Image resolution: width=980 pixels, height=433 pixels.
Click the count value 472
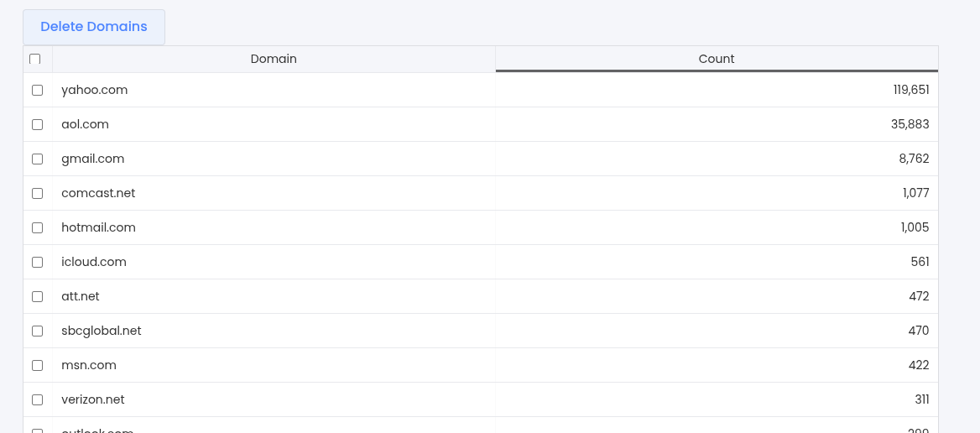click(x=919, y=296)
